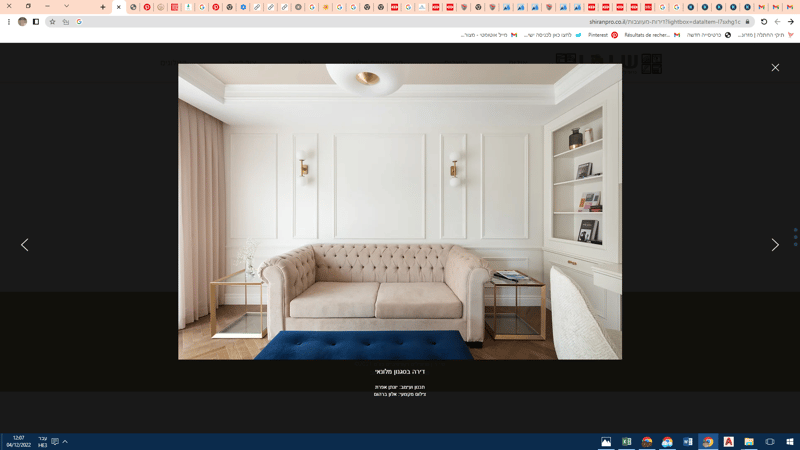Open the browser side panel
Screen dimensions: 800x450
point(36,22)
